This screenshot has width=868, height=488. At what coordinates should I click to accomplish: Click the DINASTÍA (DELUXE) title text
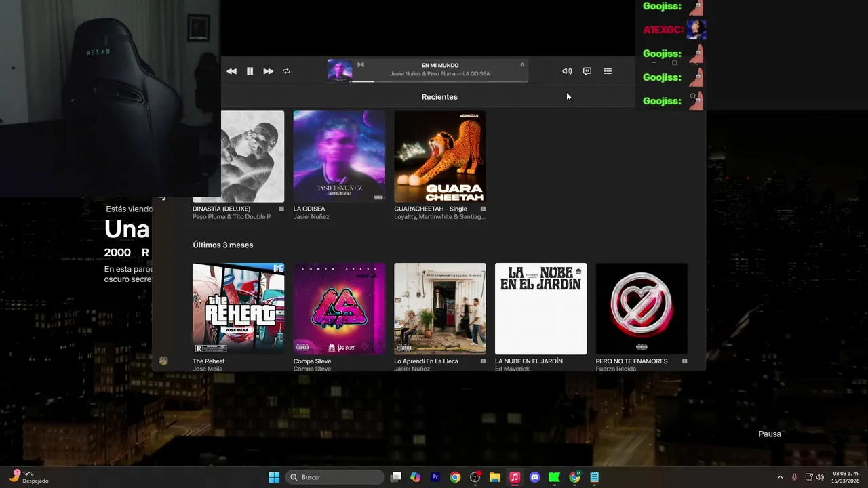(x=222, y=209)
